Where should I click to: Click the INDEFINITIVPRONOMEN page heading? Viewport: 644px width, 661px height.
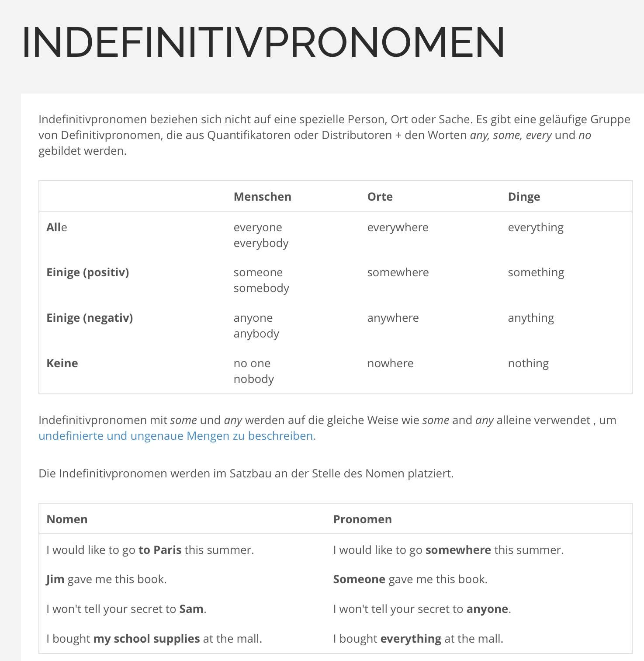pyautogui.click(x=263, y=42)
